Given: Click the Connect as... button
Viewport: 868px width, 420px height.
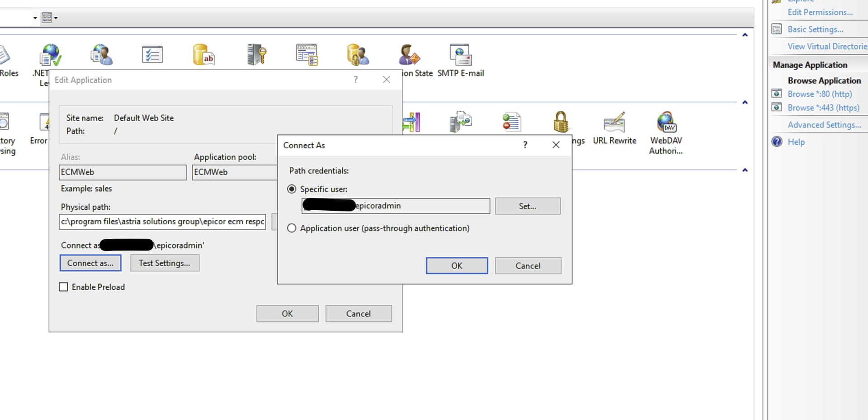Looking at the screenshot, I should 90,263.
